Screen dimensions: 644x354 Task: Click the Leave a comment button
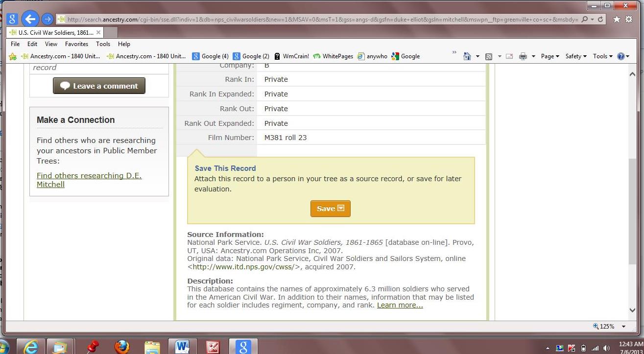99,86
